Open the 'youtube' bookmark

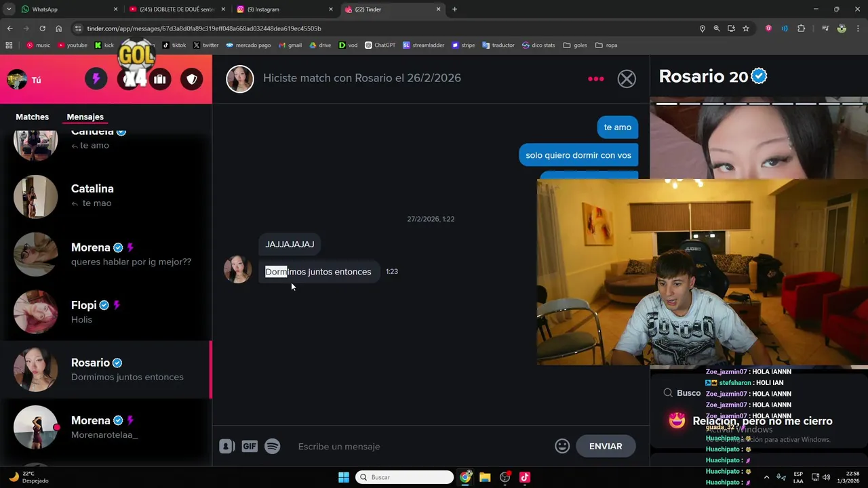[x=73, y=45]
